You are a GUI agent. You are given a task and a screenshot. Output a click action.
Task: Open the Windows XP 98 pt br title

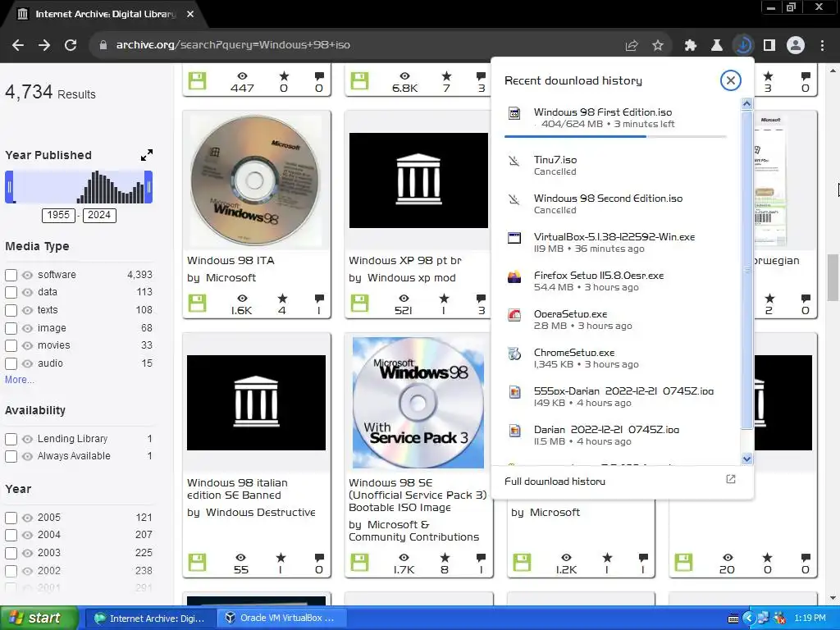coord(405,260)
